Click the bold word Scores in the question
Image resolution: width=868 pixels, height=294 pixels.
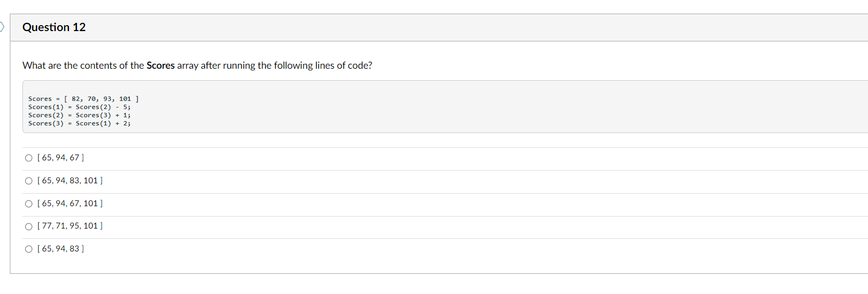(x=160, y=65)
